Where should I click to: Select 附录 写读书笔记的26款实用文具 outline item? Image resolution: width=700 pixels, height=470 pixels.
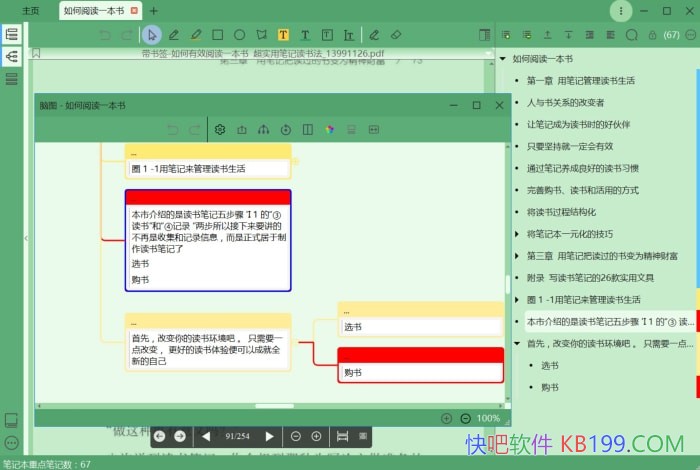[x=590, y=278]
